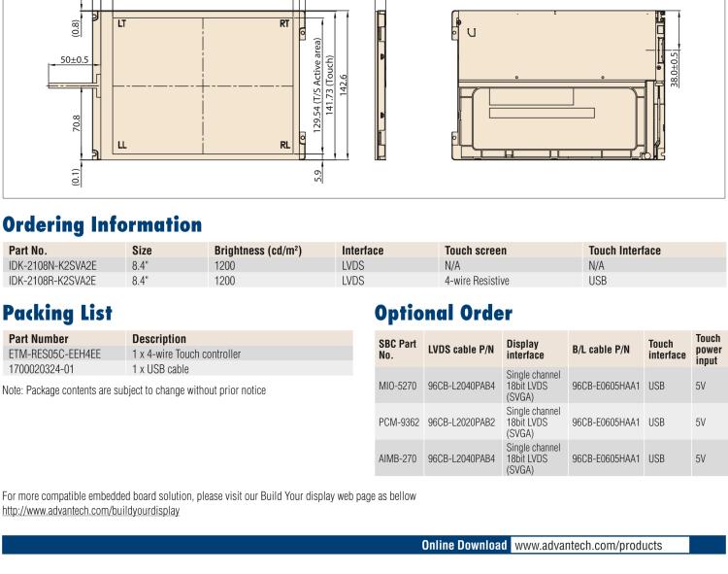The width and height of the screenshot is (728, 574).
Task: Click part number IDK-2108R-K2SVA2E
Action: (52, 281)
